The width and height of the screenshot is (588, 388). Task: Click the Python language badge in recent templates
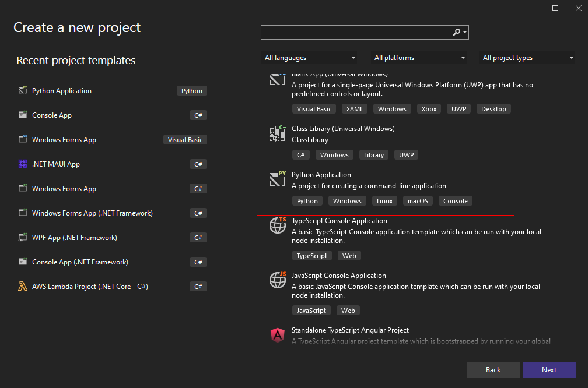pyautogui.click(x=191, y=91)
